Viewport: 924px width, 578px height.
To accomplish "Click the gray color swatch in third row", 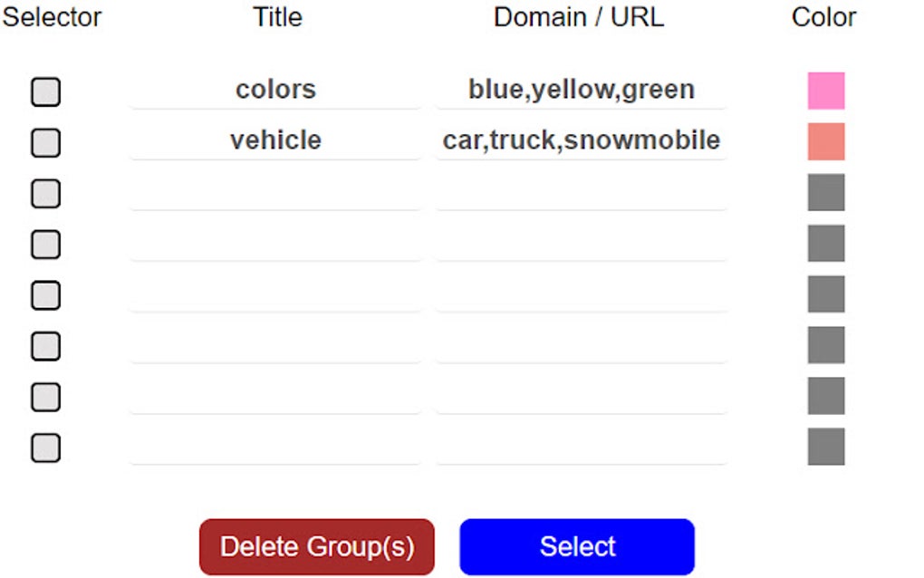I will tap(824, 192).
